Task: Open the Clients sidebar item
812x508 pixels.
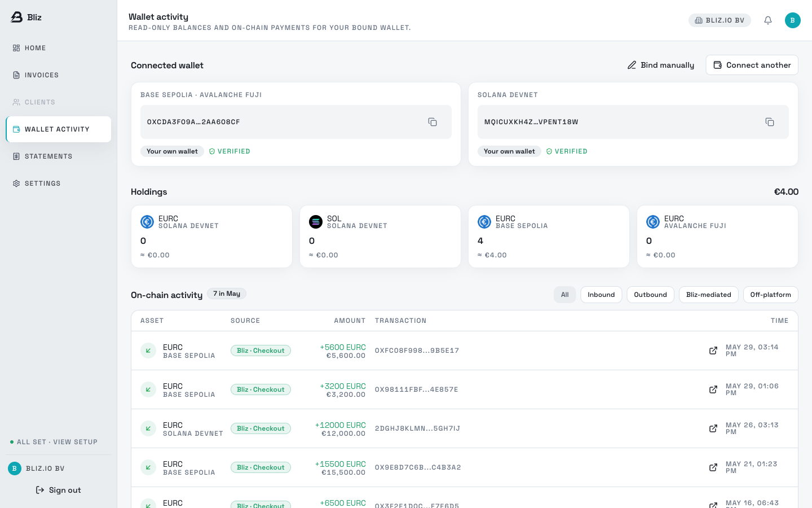Action: (58, 102)
